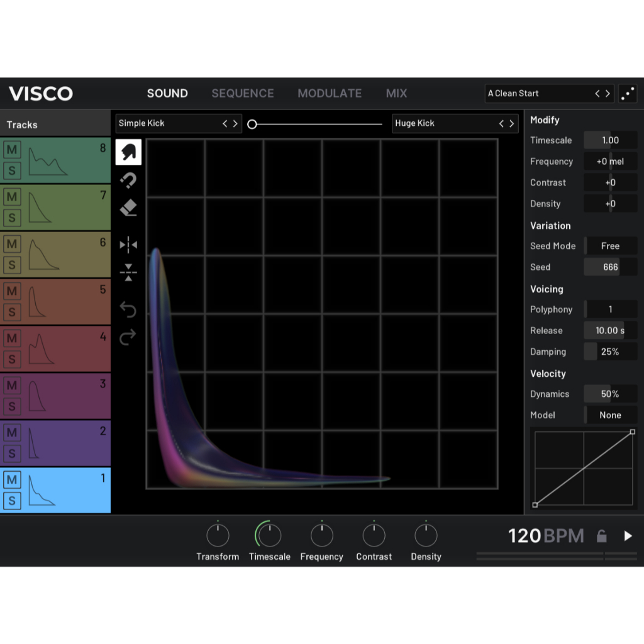Viewport: 644px width, 644px height.
Task: Open the Seed Mode Free dropdown
Action: (611, 246)
